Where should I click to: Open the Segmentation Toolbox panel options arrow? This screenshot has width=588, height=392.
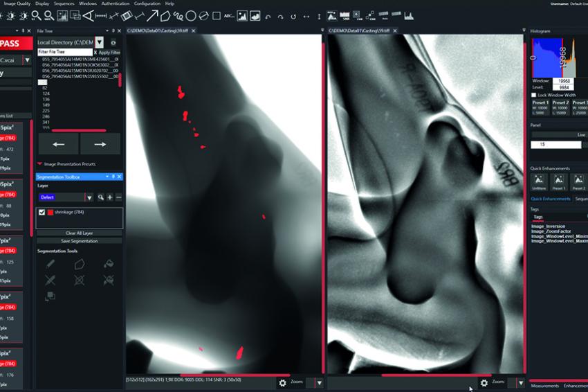107,177
